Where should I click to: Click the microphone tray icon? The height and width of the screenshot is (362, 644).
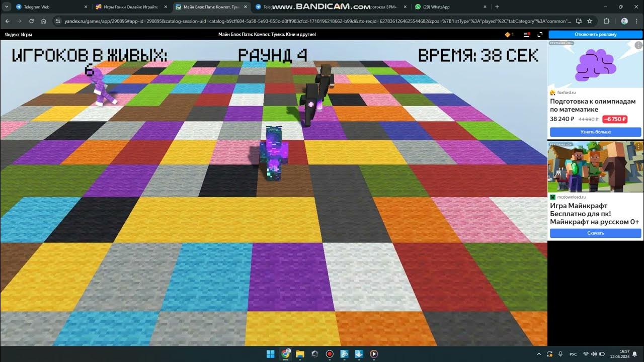560,354
